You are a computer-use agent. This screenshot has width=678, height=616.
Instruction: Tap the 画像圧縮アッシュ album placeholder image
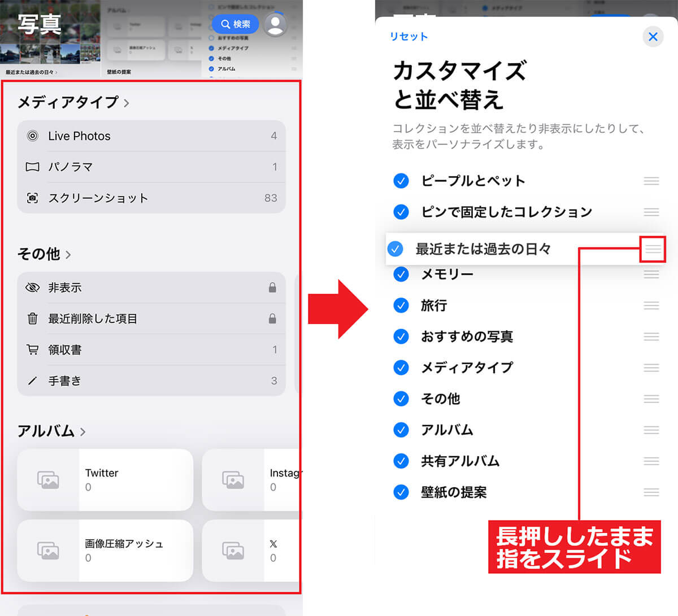49,551
